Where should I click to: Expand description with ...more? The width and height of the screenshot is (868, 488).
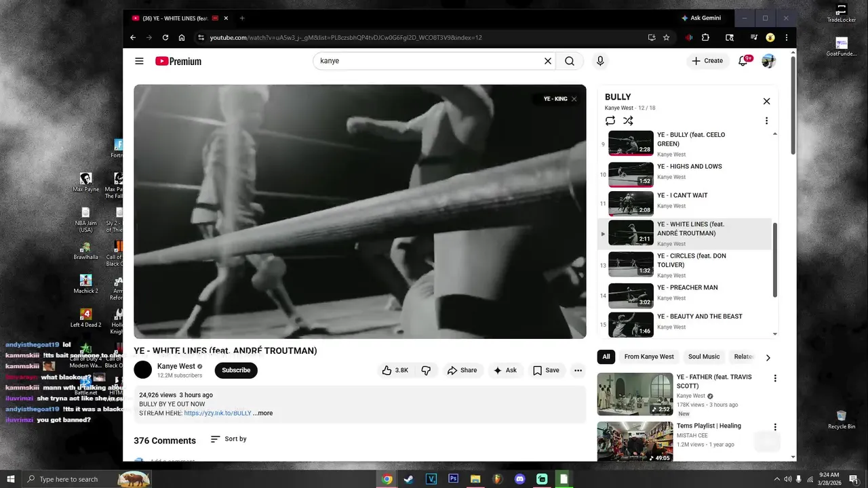(x=263, y=413)
